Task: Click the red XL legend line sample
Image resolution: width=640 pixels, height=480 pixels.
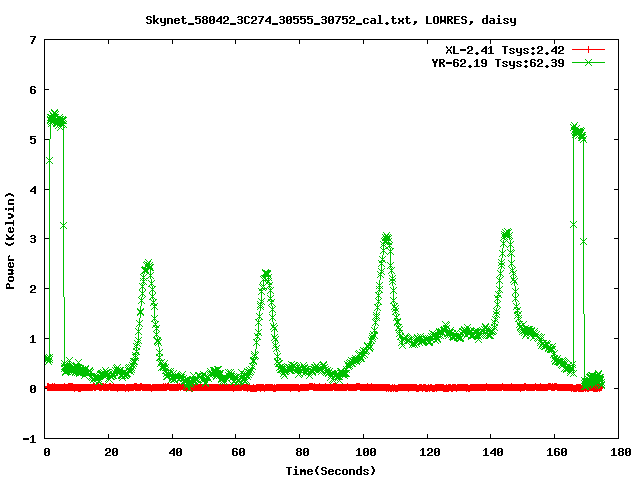Action: pyautogui.click(x=588, y=50)
